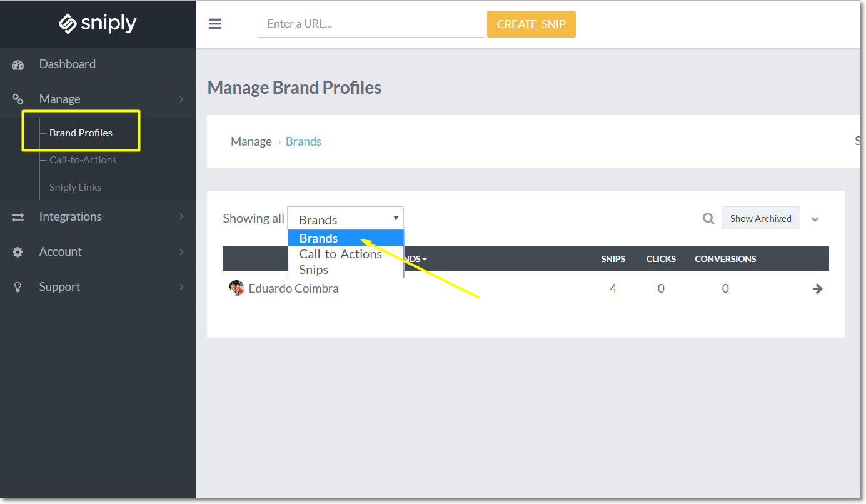Click the CREATE SNIP button
This screenshot has height=504, width=866.
click(531, 24)
